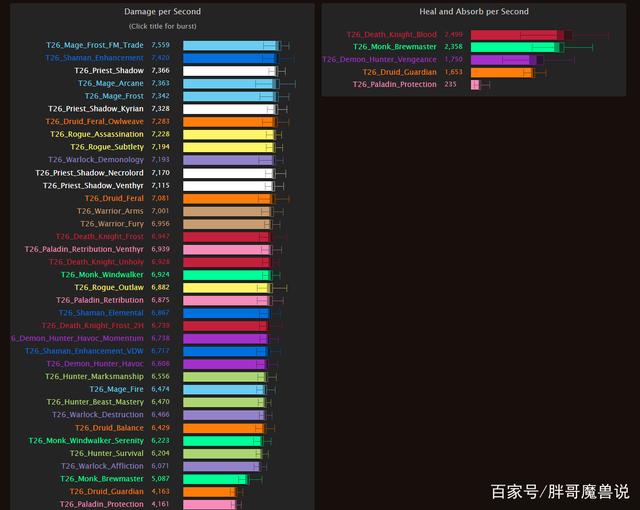
Task: Click the green T26_Monk_Brewmaster healing bar
Action: [511, 47]
